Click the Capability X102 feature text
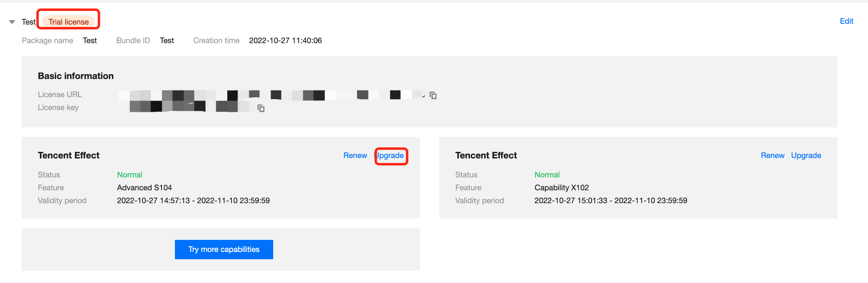The image size is (868, 283). 561,188
